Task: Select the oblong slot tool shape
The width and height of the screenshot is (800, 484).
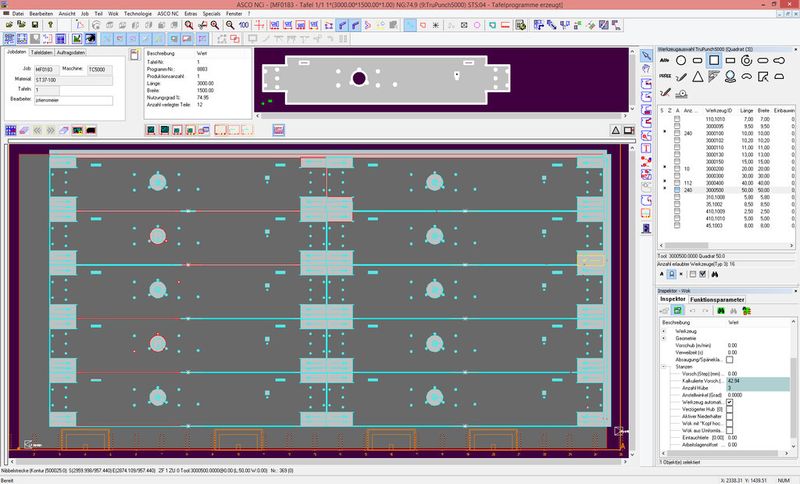Action: coord(763,60)
